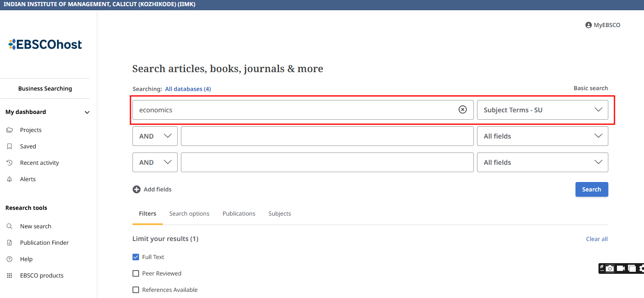644x298 pixels.
Task: Click the All databases (4) link
Action: pyautogui.click(x=188, y=89)
